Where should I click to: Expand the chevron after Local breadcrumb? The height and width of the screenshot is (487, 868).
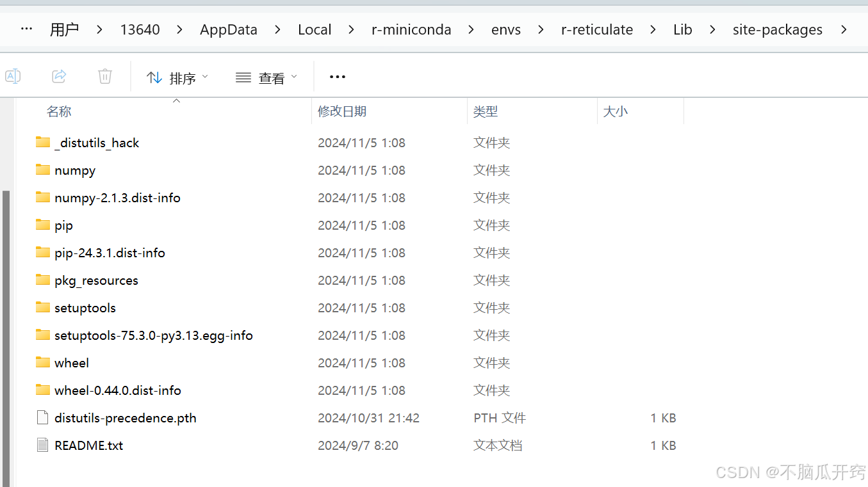coord(352,29)
